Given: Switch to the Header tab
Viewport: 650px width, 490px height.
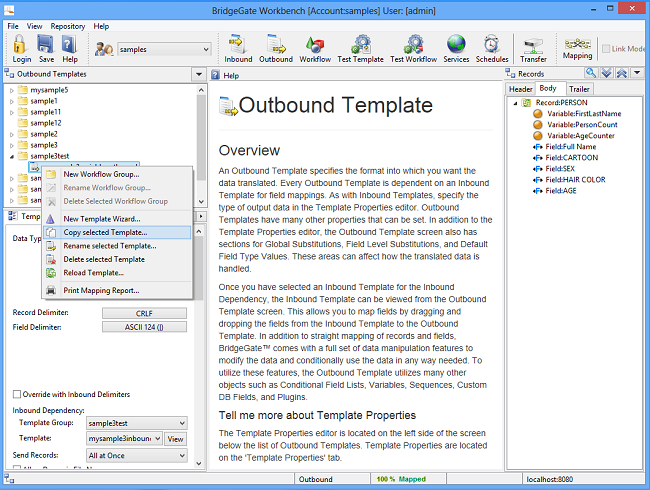Looking at the screenshot, I should coord(520,89).
